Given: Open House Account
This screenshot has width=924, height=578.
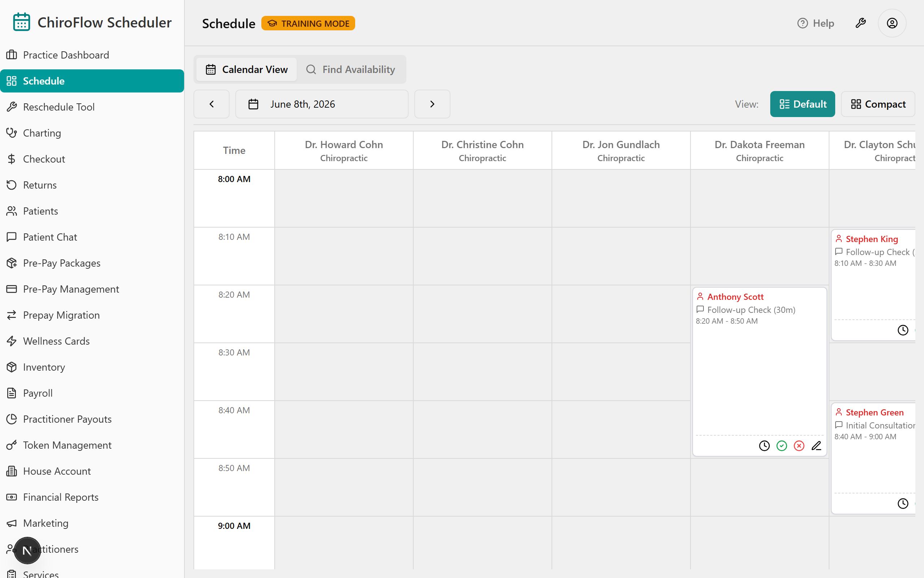Looking at the screenshot, I should click(92, 471).
